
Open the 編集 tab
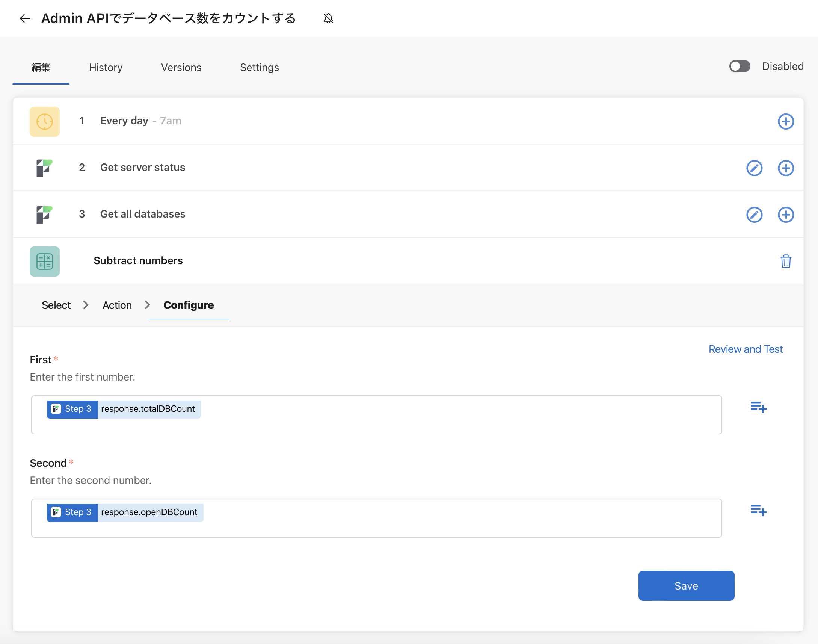pyautogui.click(x=41, y=68)
